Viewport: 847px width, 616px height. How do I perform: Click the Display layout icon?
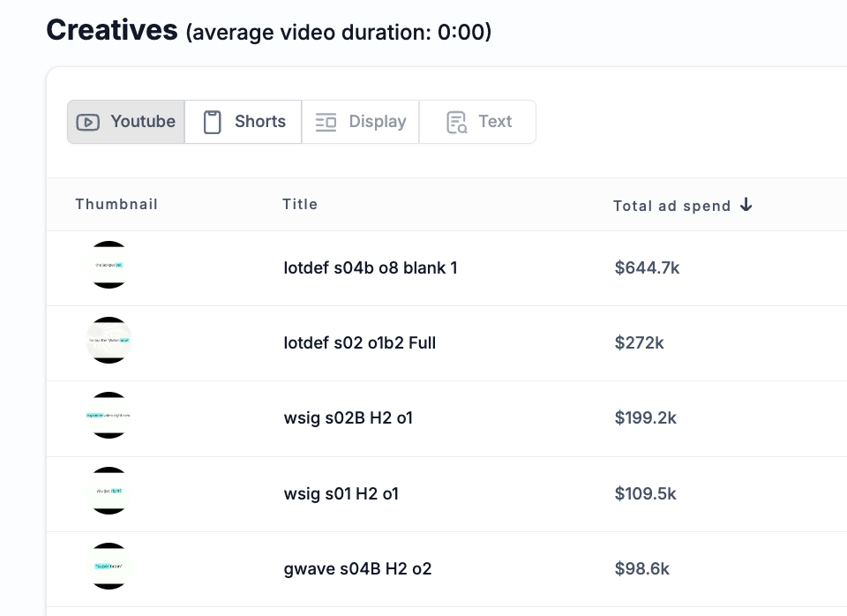point(326,122)
